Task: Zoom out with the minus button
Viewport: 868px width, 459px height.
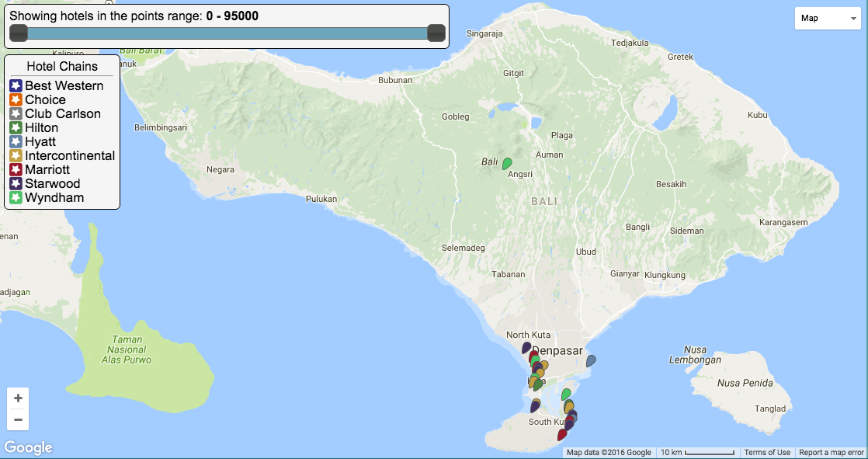Action: (18, 419)
